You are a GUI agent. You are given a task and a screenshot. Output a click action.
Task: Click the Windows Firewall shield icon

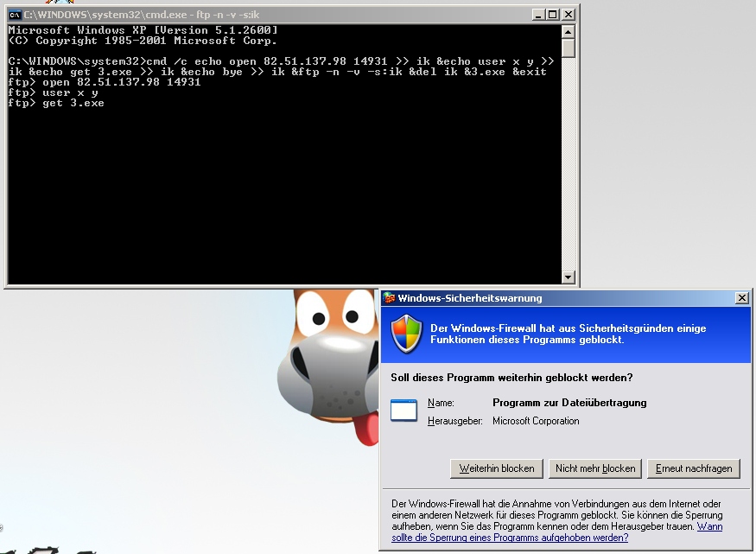pyautogui.click(x=406, y=334)
